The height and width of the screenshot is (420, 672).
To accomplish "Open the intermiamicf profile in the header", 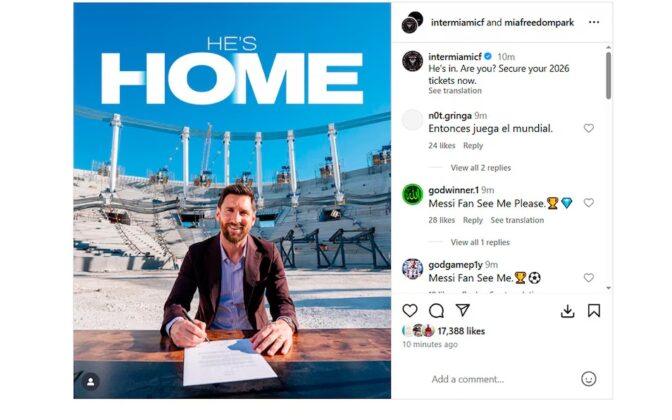I will point(457,22).
